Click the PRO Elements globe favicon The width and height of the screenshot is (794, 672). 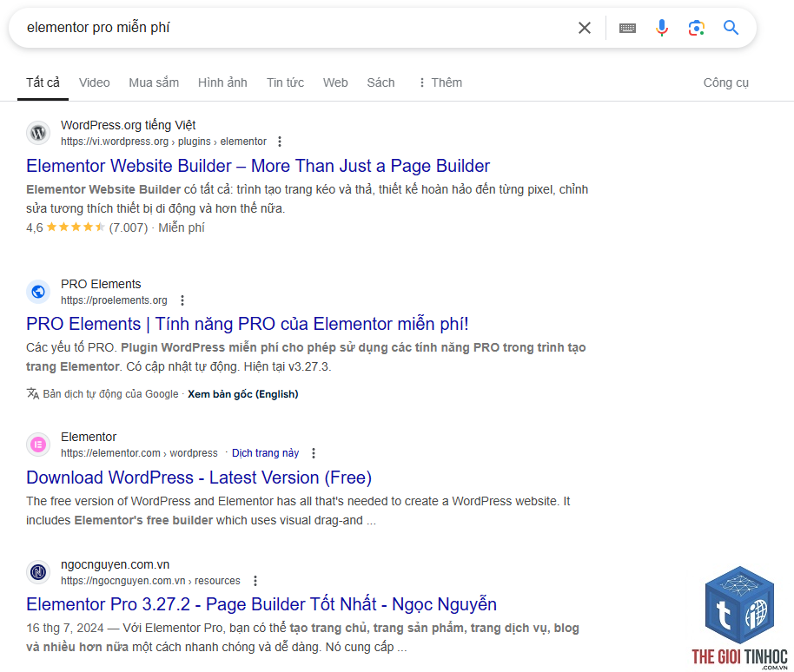click(x=38, y=292)
